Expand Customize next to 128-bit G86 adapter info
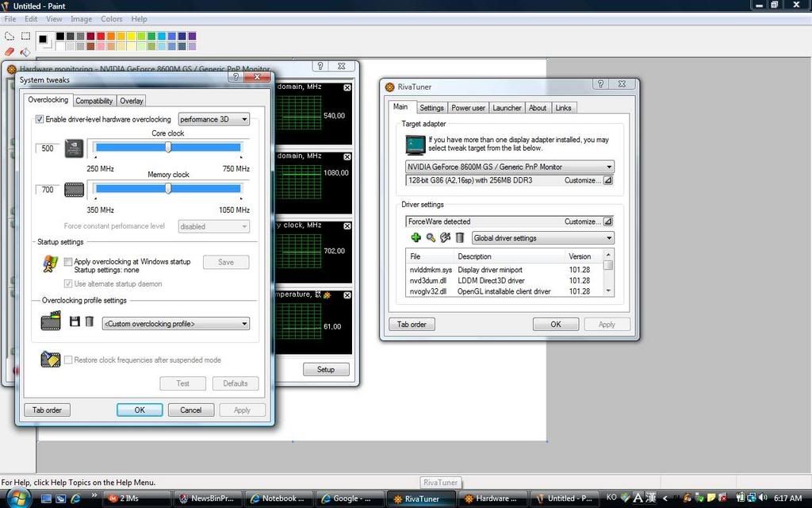The height and width of the screenshot is (508, 812). [x=608, y=180]
